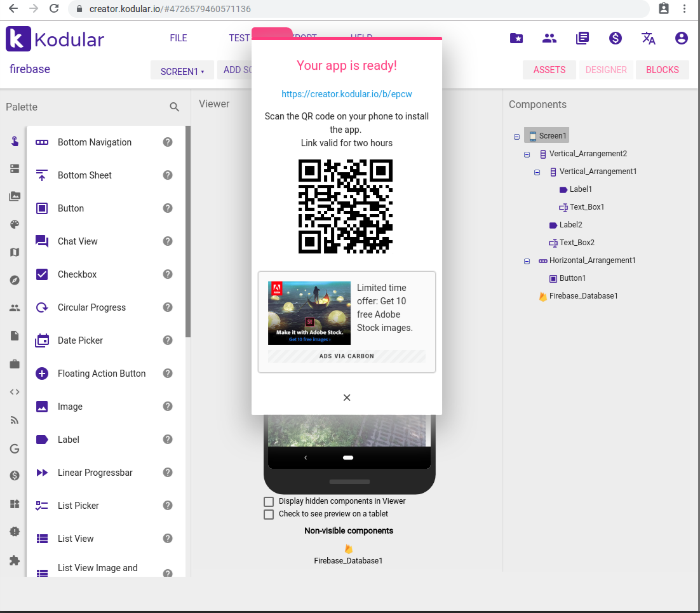This screenshot has width=700, height=613.
Task: Click the Palette list scrollbar
Action: pyautogui.click(x=188, y=231)
